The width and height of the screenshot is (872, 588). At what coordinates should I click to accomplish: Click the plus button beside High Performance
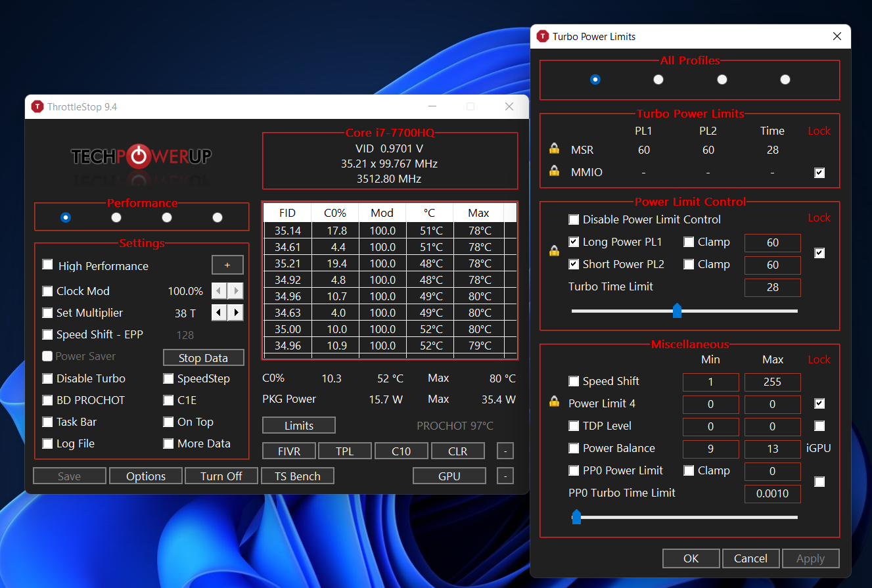pyautogui.click(x=227, y=265)
